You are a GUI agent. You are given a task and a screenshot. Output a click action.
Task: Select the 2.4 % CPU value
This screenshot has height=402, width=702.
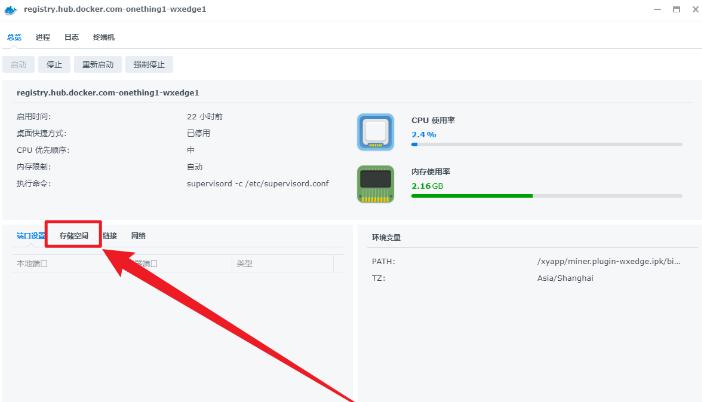(x=424, y=134)
